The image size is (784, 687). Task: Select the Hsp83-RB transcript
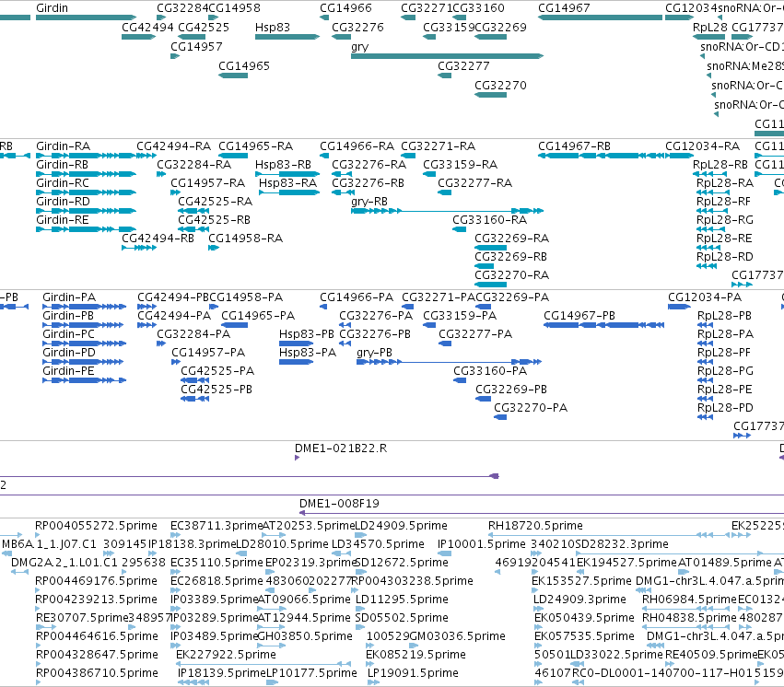click(x=283, y=165)
